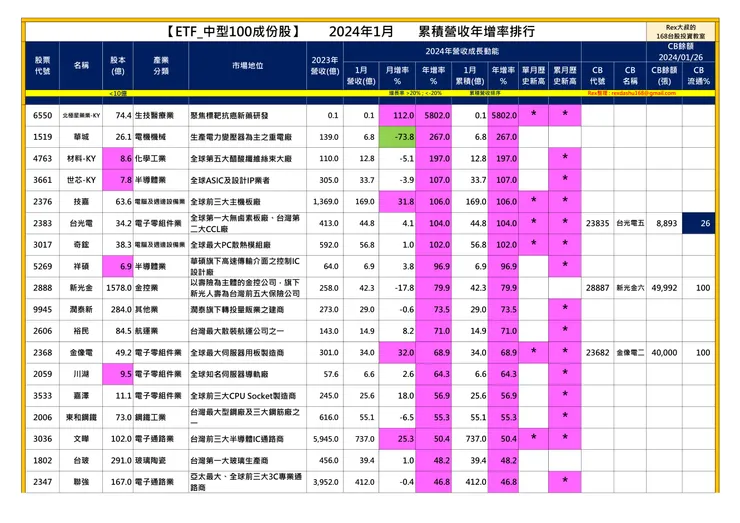Select CB name 台光電五
The width and height of the screenshot is (740, 523).
pyautogui.click(x=630, y=223)
